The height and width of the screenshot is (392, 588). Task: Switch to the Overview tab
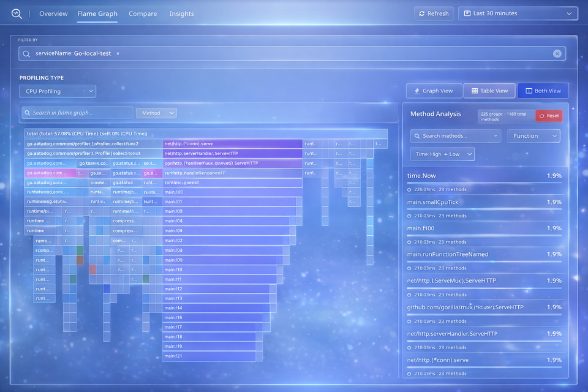click(x=54, y=13)
